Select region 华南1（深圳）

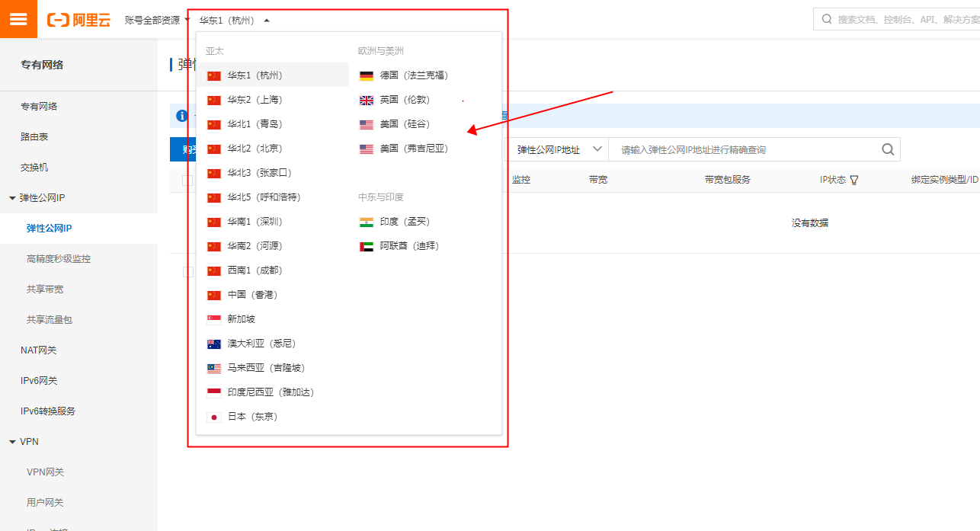click(x=273, y=222)
